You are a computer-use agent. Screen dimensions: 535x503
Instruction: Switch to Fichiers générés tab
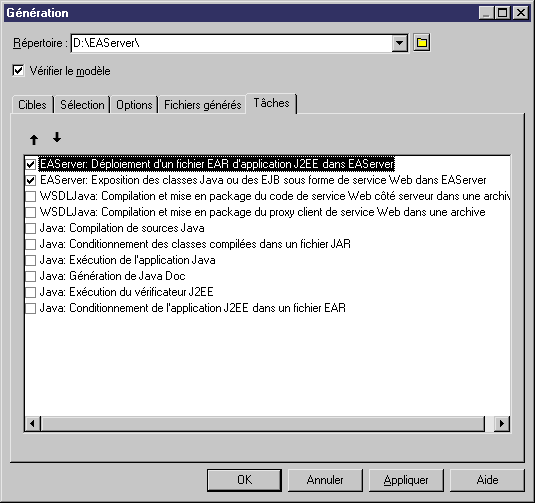click(203, 105)
